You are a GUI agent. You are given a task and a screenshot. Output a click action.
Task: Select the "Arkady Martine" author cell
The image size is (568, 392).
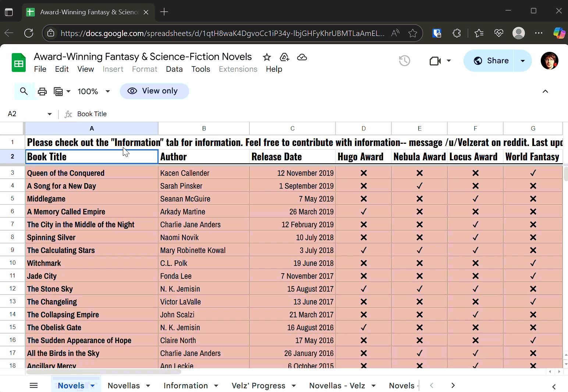point(204,212)
